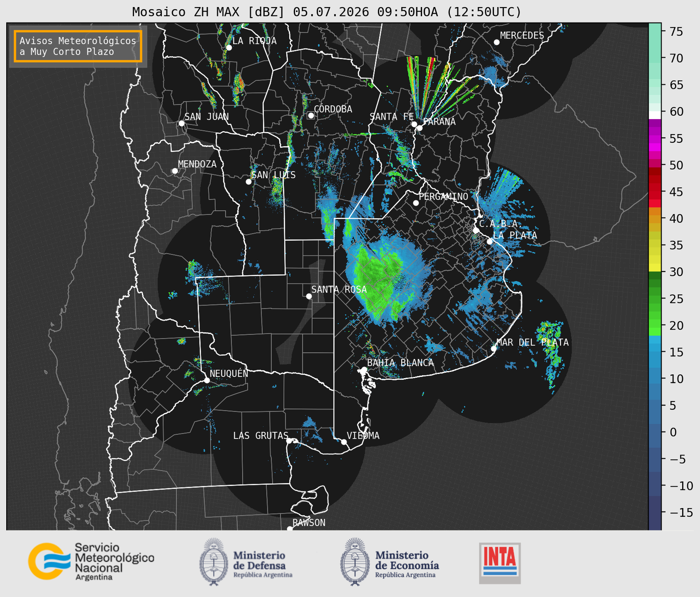Screen dimensions: 700x597
Task: Click the Ministerio de Economía emblem
Action: point(354,562)
